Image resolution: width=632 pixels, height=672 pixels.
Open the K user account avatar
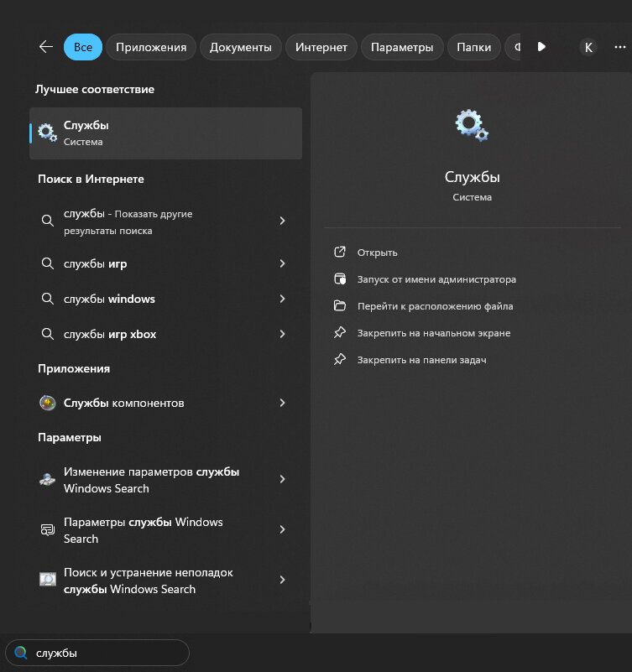[x=588, y=47]
